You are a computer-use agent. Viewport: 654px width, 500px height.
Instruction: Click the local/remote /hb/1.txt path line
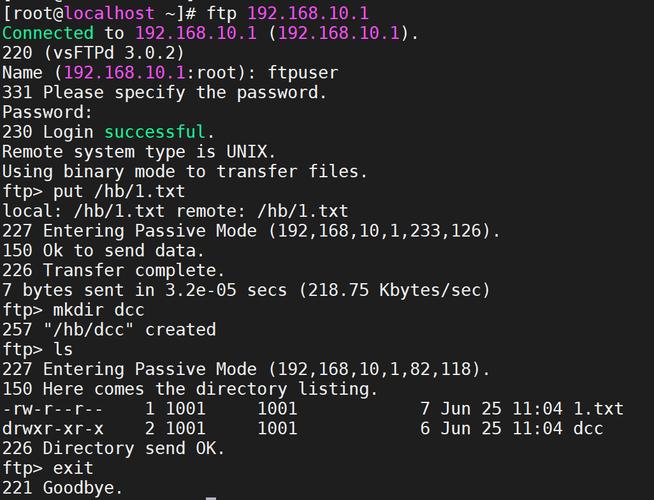pyautogui.click(x=175, y=211)
